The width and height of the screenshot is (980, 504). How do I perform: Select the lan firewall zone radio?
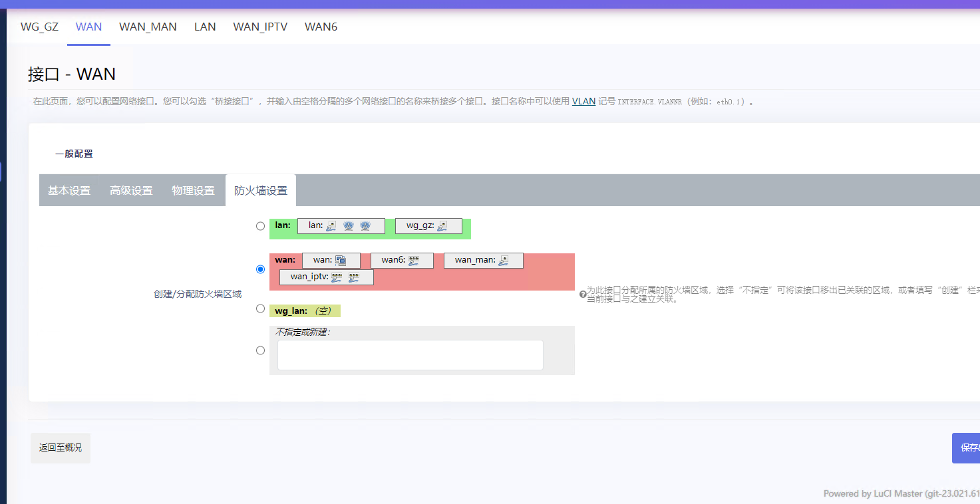click(260, 226)
